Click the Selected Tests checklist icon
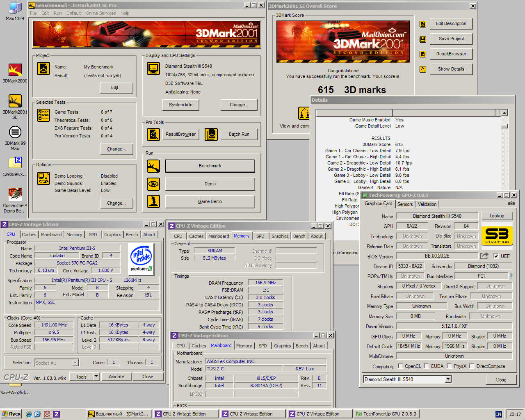 (x=43, y=115)
